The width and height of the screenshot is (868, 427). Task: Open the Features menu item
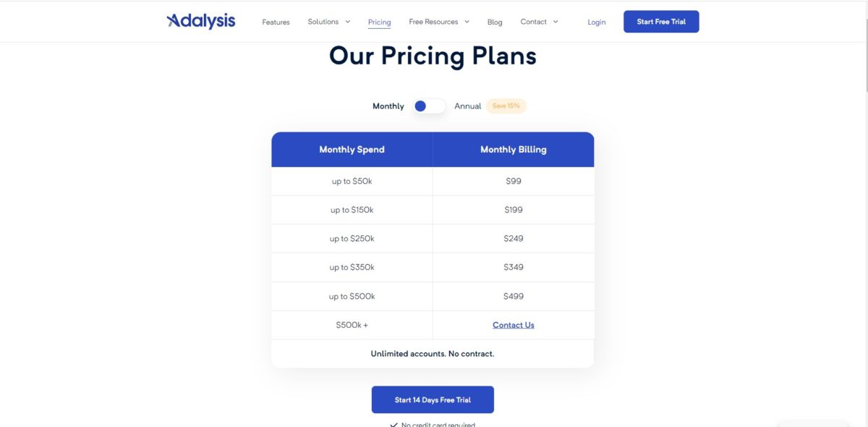pyautogui.click(x=276, y=22)
